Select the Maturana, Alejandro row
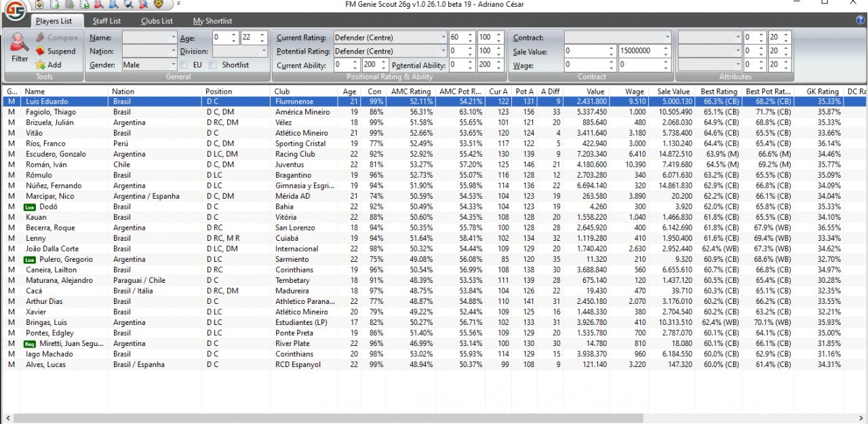Screen dimensions: 868x424 pyautogui.click(x=434, y=281)
